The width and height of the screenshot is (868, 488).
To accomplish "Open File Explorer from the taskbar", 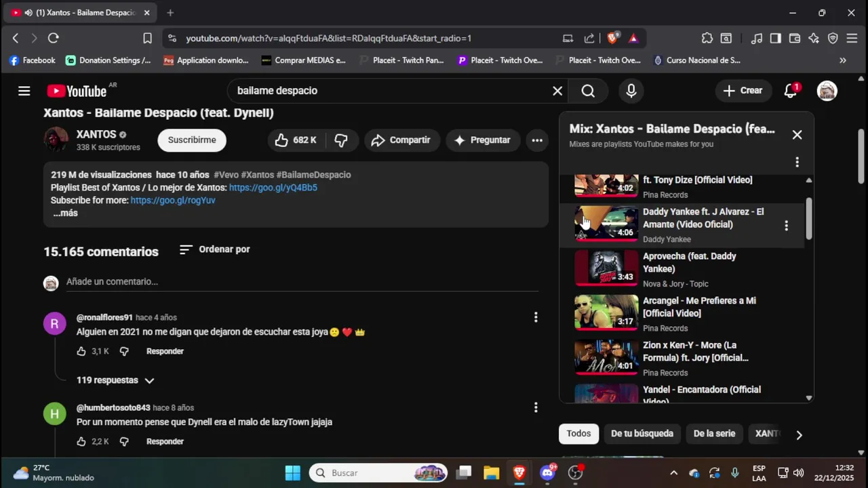I will coord(491,473).
